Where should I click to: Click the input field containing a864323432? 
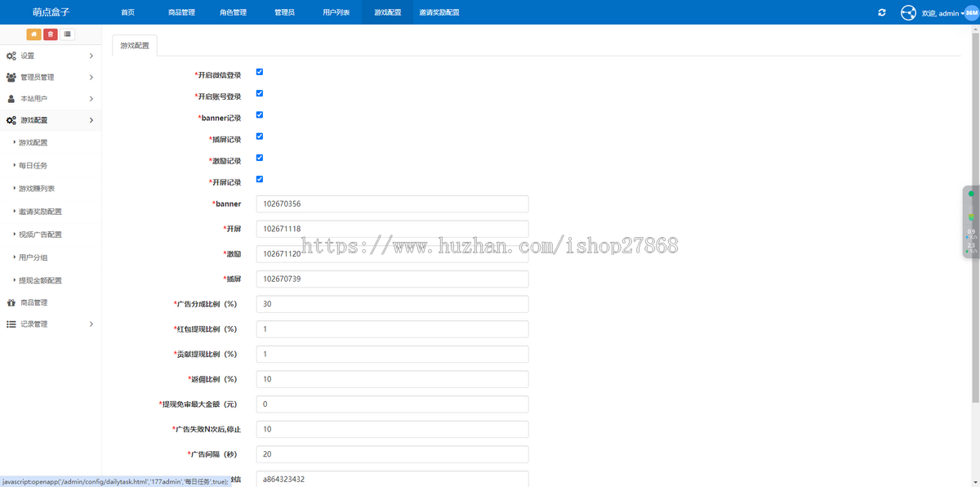[392, 479]
